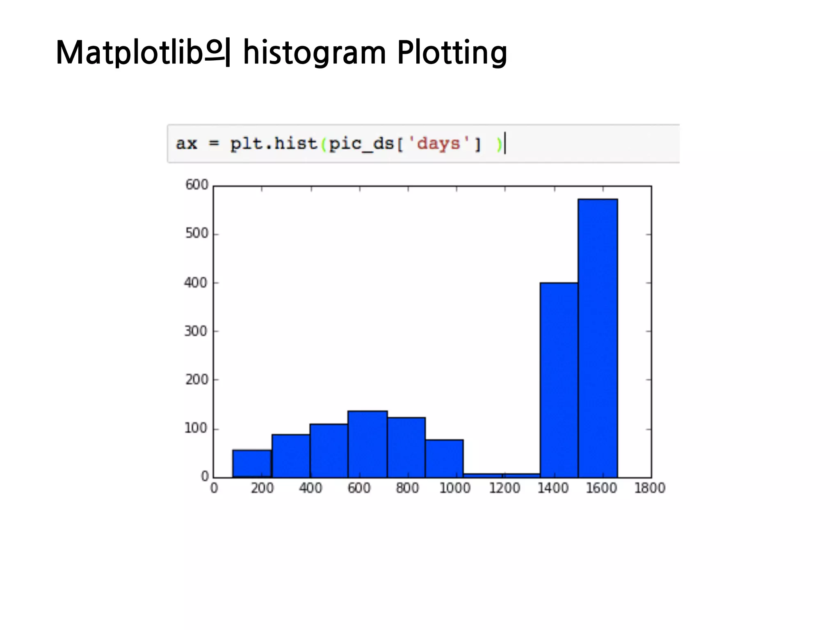Click the y-axis label 100
Screen dimensions: 840x630
point(196,428)
